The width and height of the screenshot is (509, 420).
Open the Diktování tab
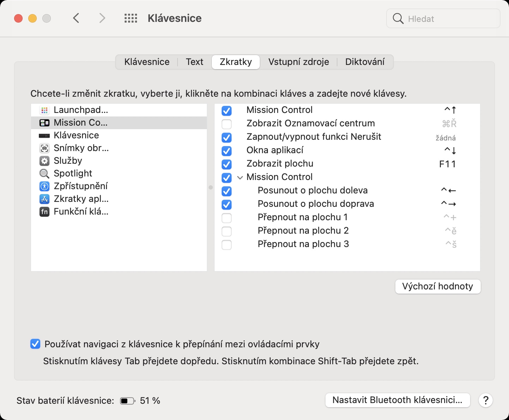[x=365, y=62]
